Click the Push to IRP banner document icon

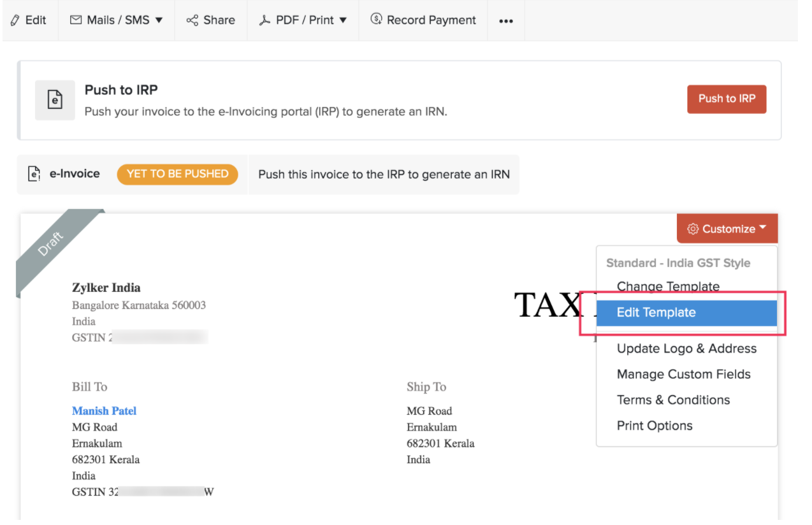55,100
